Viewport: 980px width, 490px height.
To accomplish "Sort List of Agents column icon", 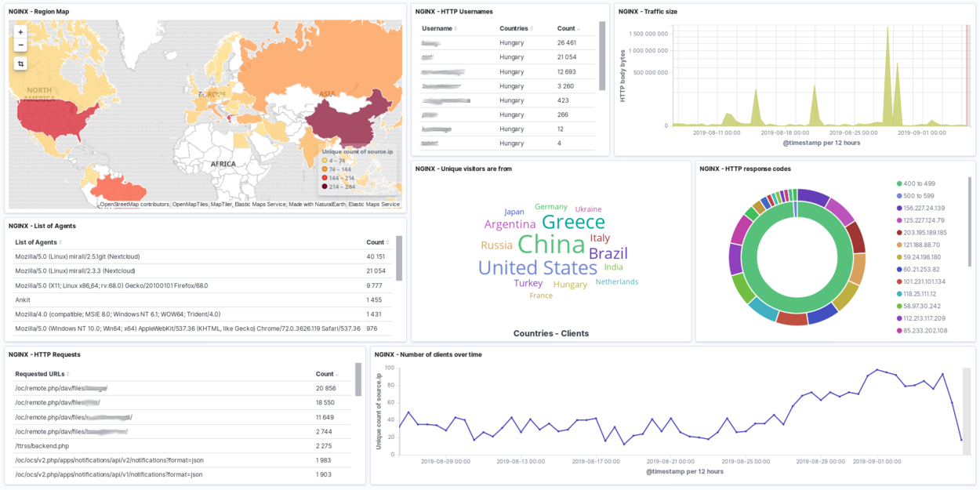I will pos(60,243).
